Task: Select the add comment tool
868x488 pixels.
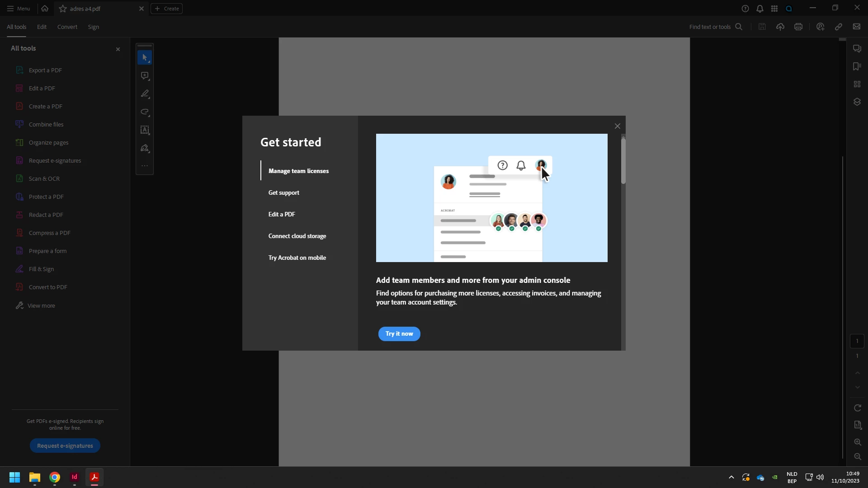Action: point(145,76)
